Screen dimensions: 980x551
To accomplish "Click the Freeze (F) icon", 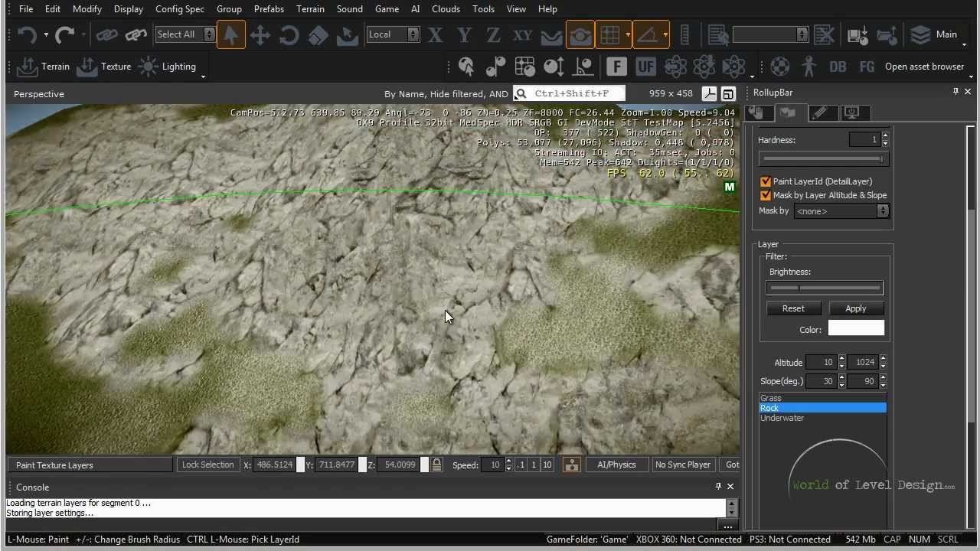I will point(616,67).
